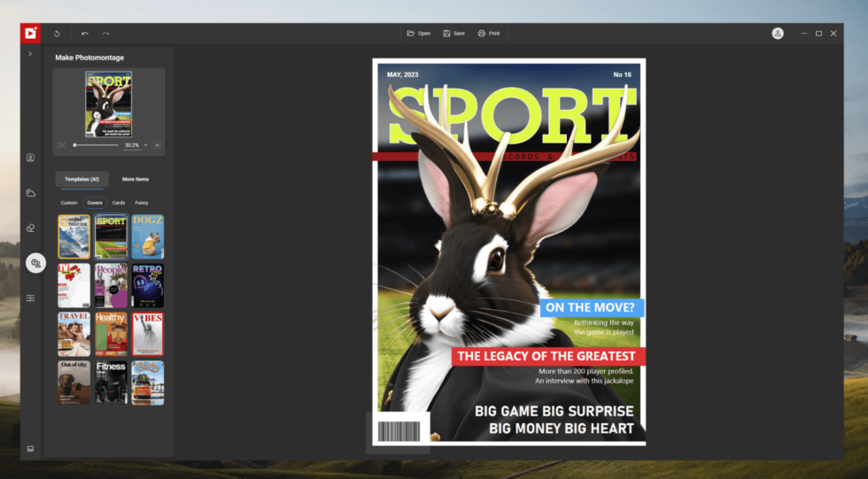Select the Cards template category
This screenshot has height=479, width=868.
click(119, 203)
